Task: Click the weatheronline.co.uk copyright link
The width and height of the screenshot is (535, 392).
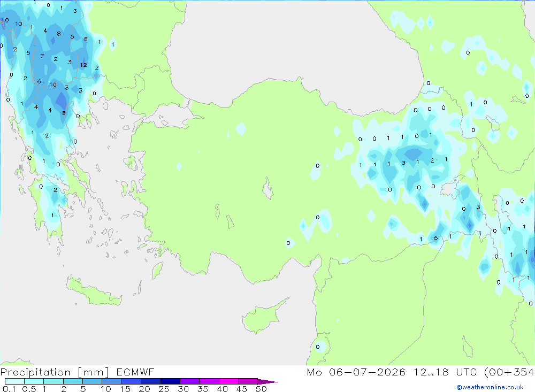Action: click(x=490, y=387)
